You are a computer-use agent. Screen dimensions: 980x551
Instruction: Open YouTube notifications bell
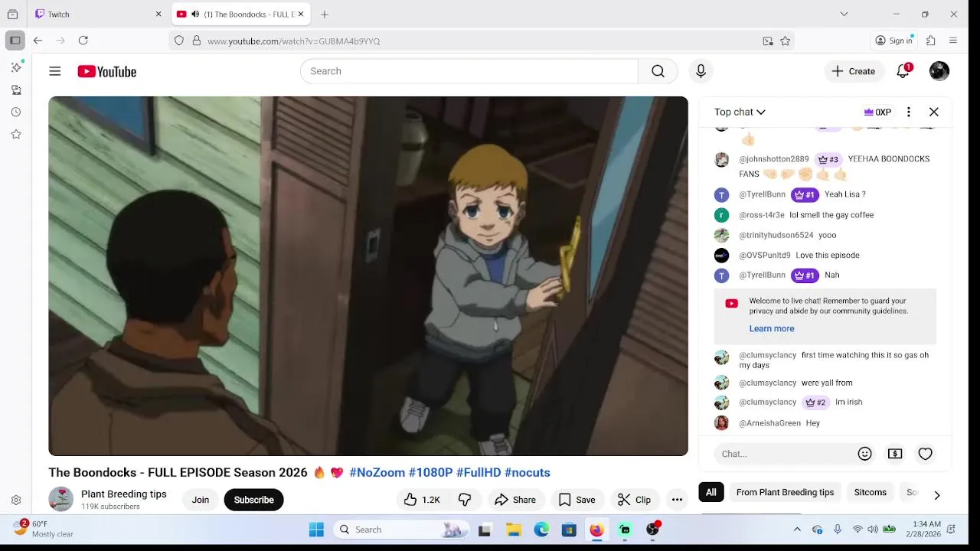(903, 71)
